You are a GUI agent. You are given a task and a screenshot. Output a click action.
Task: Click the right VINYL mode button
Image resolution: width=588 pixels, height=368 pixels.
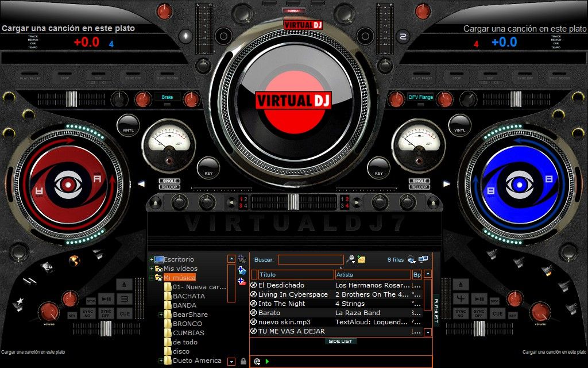coord(460,126)
